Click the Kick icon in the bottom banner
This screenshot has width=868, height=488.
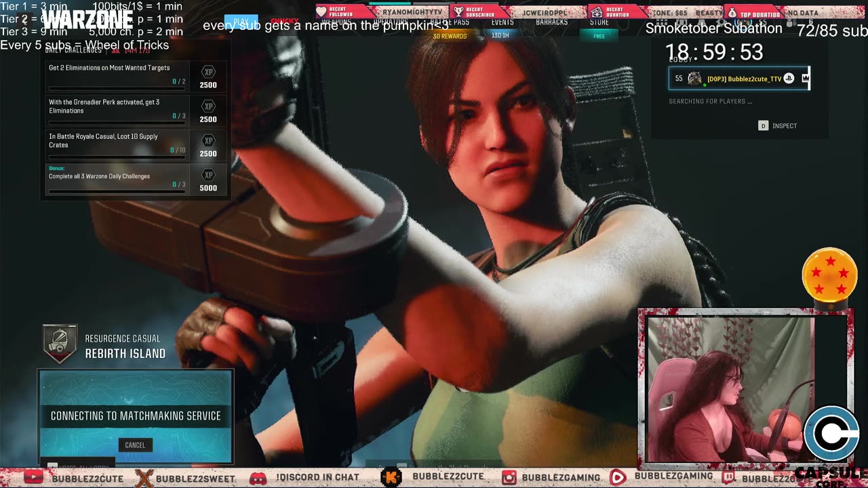(x=391, y=478)
